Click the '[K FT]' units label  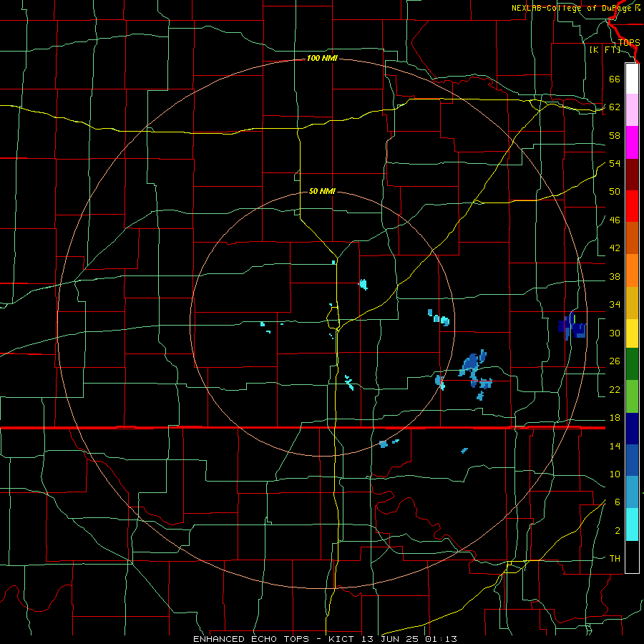coord(605,50)
